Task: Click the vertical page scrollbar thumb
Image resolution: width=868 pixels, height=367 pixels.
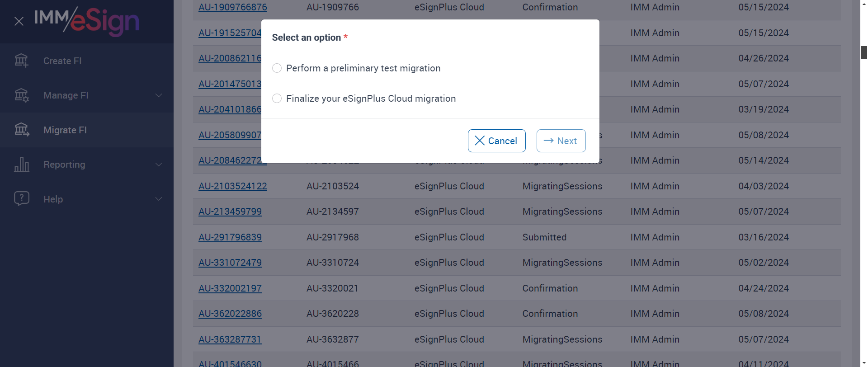Action: pos(864,52)
